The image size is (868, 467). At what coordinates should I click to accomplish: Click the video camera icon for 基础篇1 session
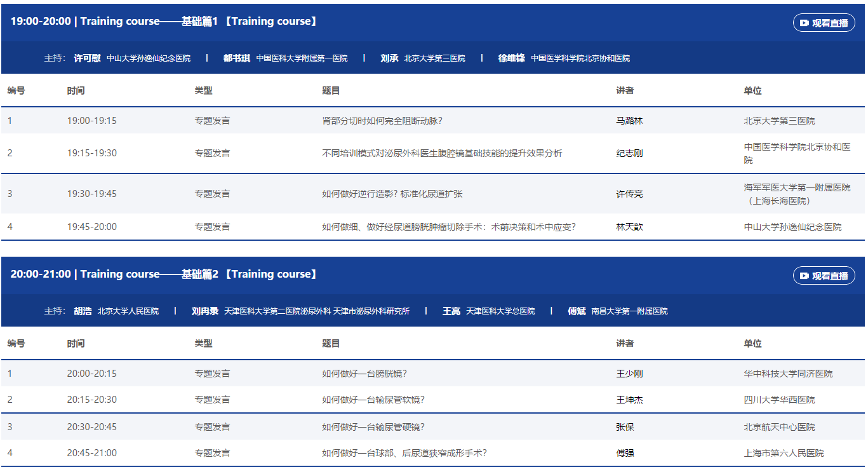click(x=805, y=23)
